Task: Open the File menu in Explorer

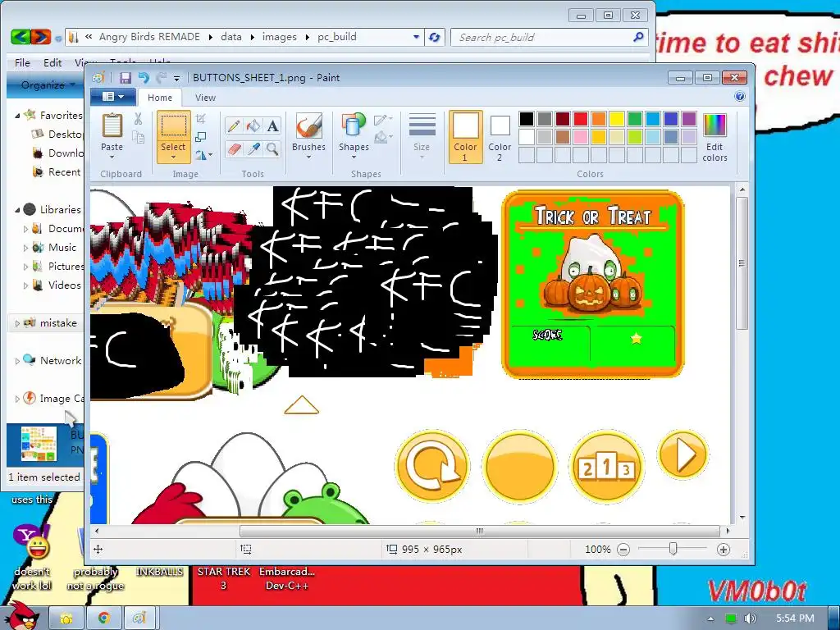Action: click(x=22, y=62)
